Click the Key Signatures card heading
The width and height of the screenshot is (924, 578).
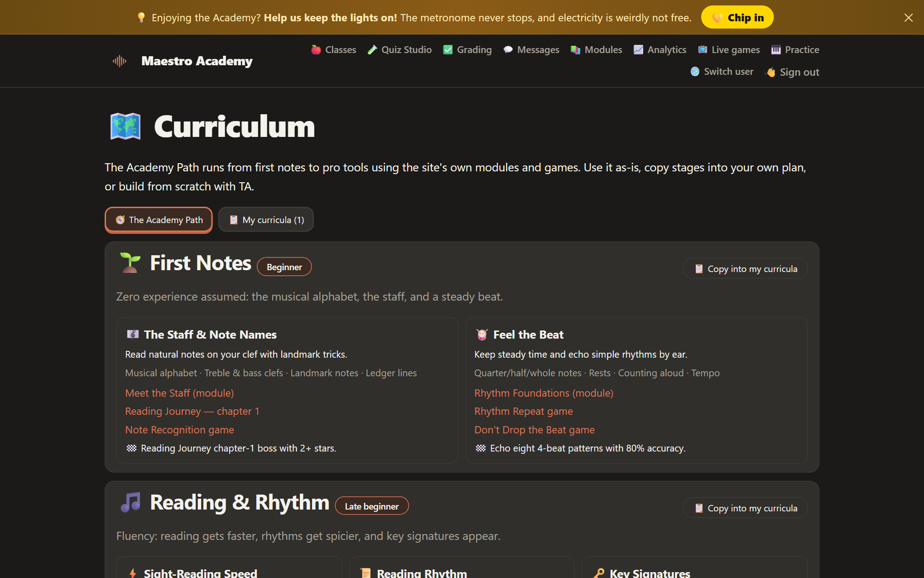coord(650,573)
